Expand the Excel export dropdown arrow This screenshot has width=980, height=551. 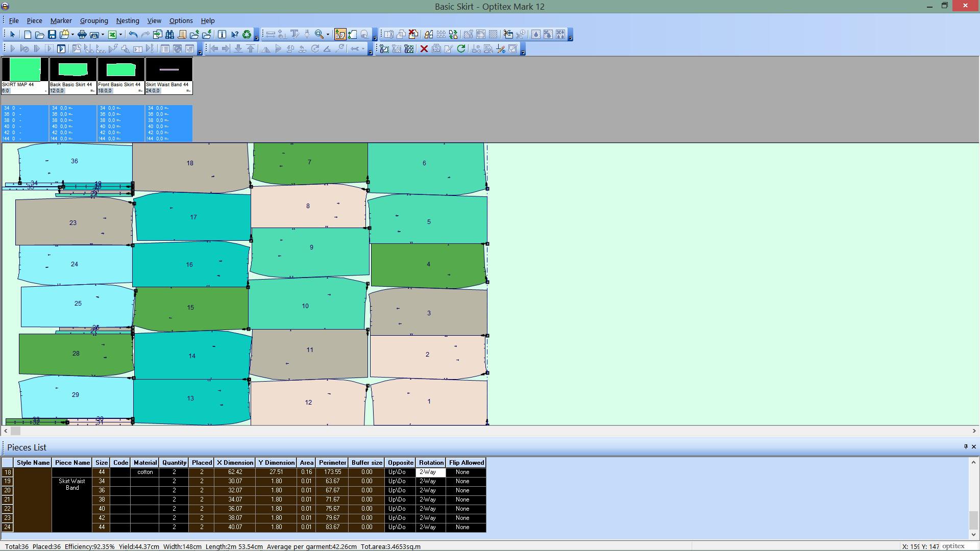pyautogui.click(x=120, y=35)
